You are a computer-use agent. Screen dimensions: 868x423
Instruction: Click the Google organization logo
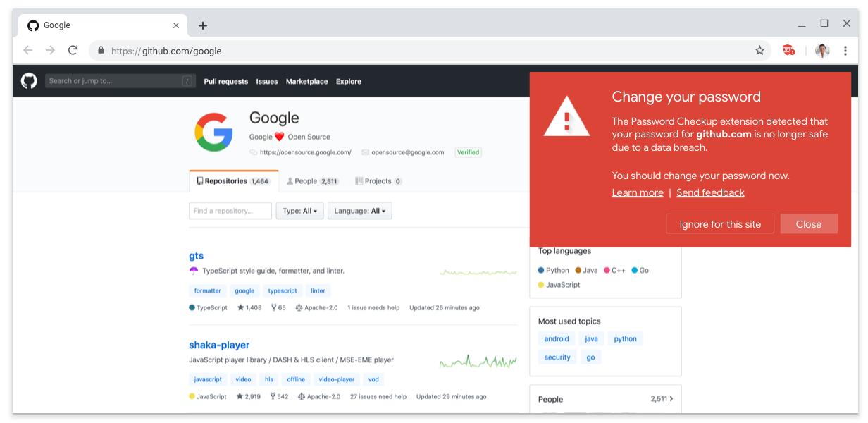tap(213, 132)
